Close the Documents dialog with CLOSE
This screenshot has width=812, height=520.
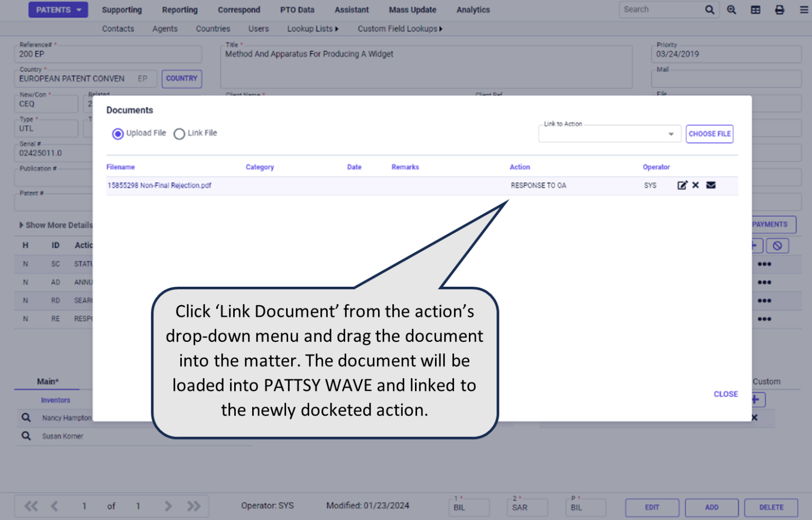click(x=725, y=394)
